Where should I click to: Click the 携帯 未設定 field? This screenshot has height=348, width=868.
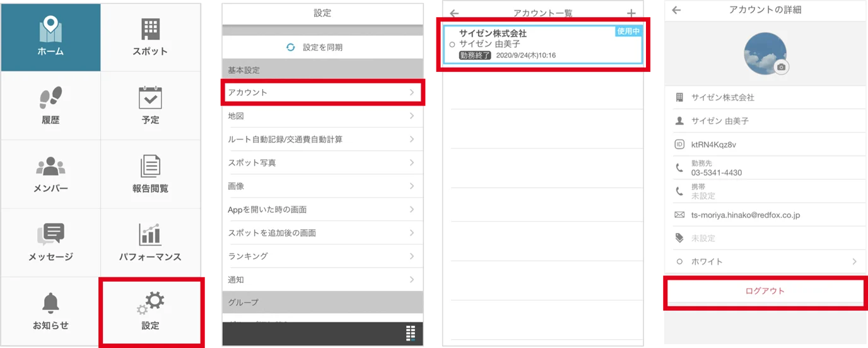tap(765, 191)
